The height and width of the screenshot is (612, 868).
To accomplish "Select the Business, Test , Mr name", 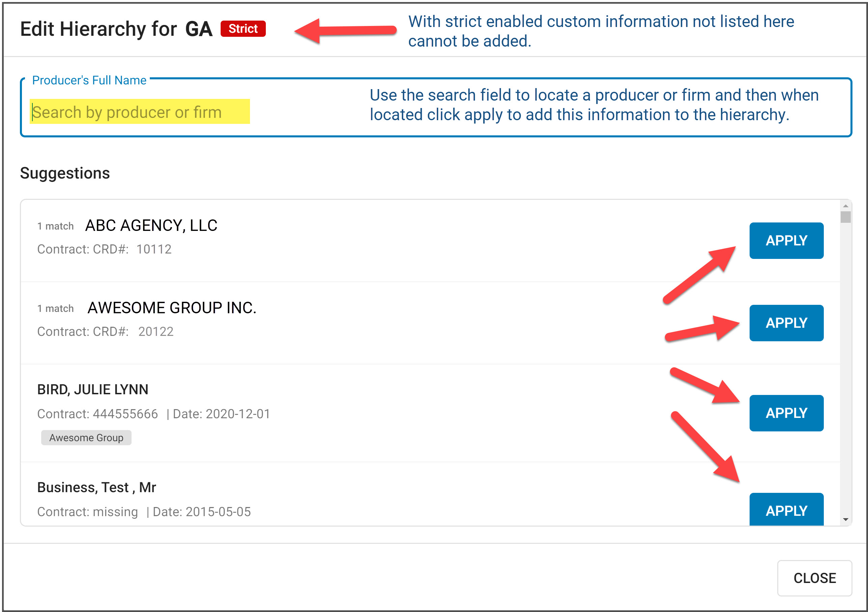I will pos(96,487).
